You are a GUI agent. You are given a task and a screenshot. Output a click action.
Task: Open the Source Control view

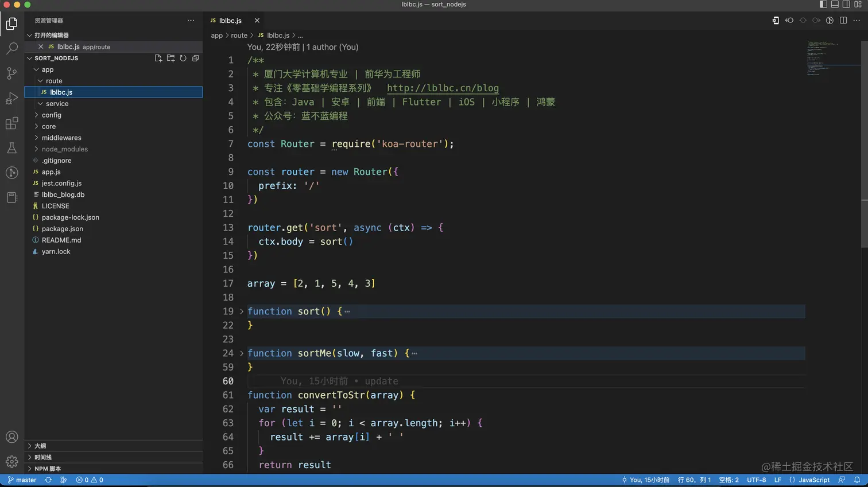click(11, 73)
